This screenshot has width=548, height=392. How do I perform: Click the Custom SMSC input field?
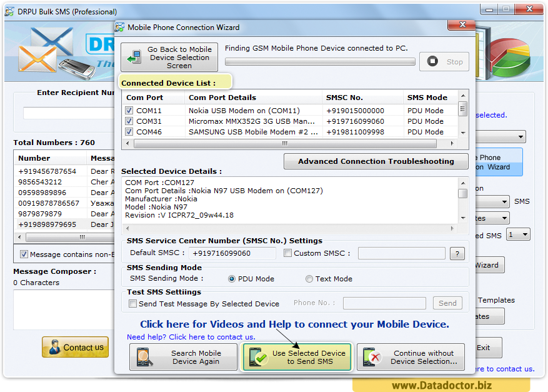(402, 253)
